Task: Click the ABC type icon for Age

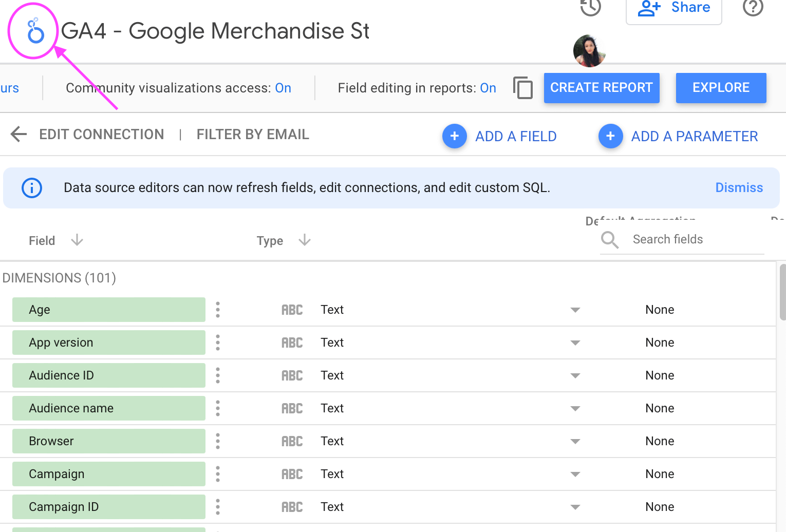Action: click(x=292, y=310)
